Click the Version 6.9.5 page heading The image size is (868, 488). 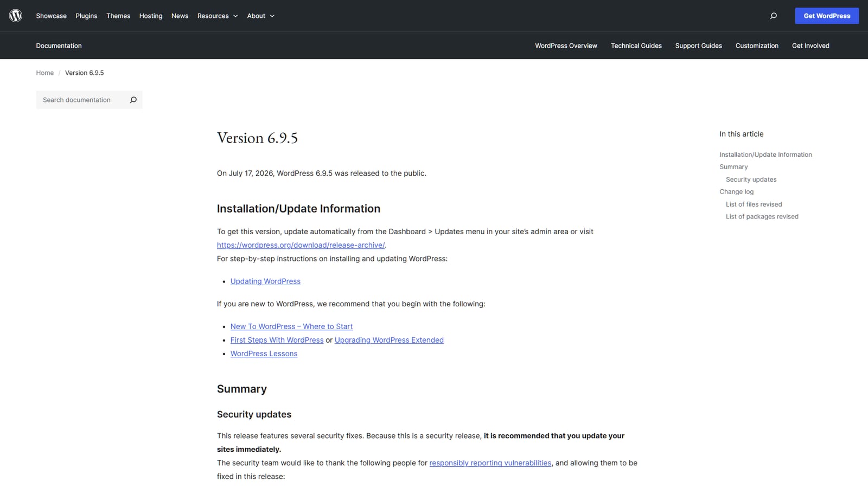point(257,138)
